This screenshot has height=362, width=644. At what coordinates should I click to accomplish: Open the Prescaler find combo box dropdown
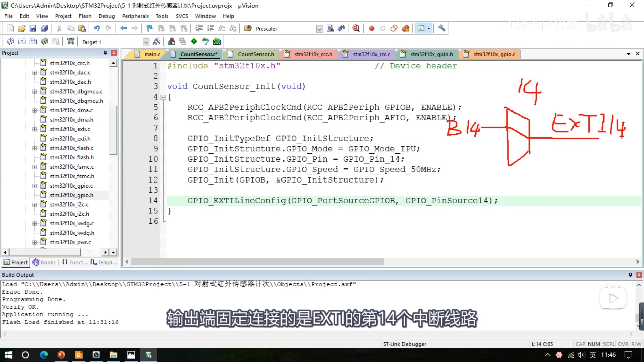(319, 29)
